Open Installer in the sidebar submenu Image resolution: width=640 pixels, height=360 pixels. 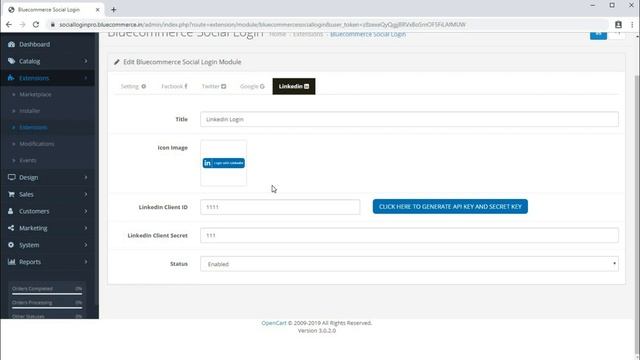click(29, 111)
